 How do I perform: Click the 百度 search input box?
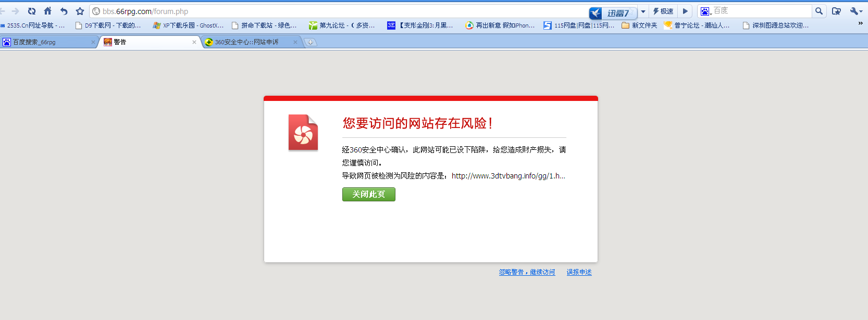point(762,10)
